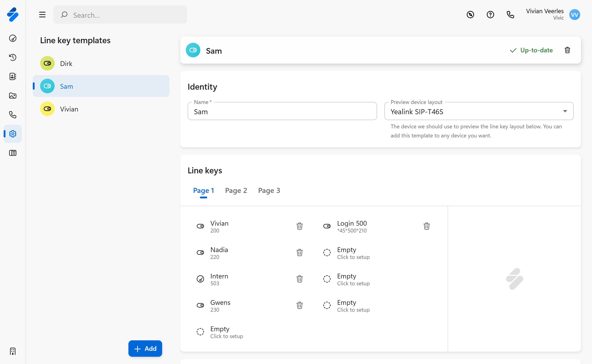Click the Add template button
The image size is (592, 364).
145,349
